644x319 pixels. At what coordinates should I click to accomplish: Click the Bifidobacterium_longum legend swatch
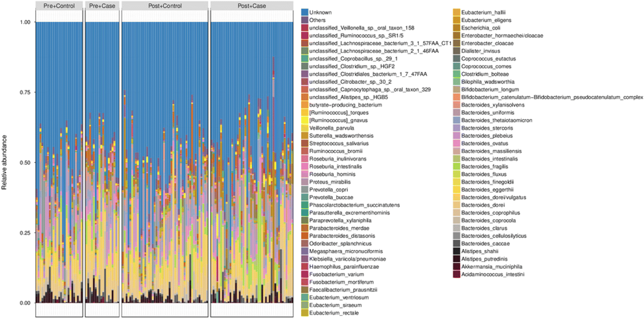click(457, 89)
